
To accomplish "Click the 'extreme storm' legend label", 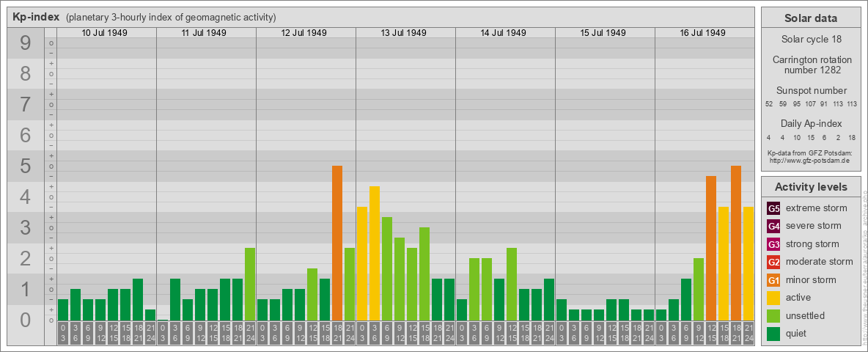I will click(817, 208).
